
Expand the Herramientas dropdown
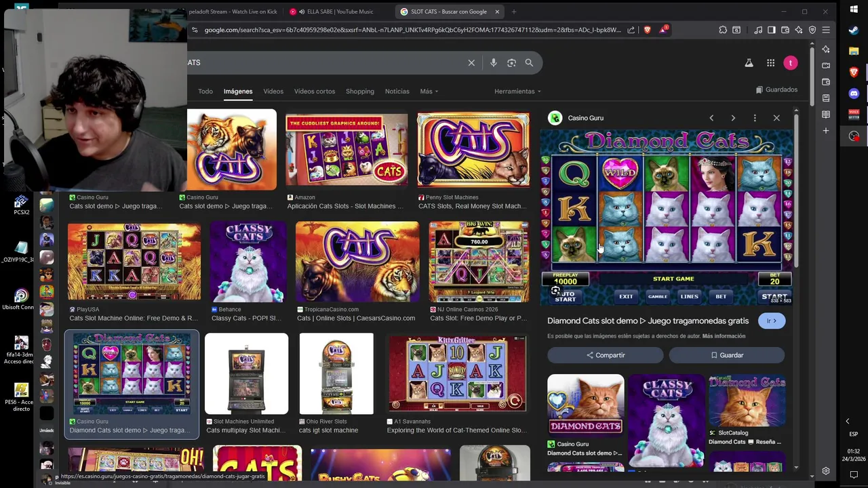(517, 91)
